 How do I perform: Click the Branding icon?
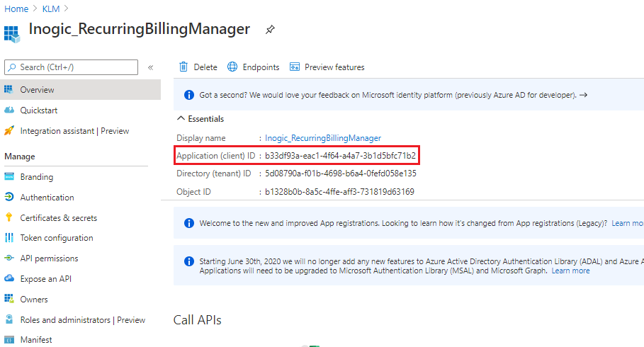pos(9,176)
